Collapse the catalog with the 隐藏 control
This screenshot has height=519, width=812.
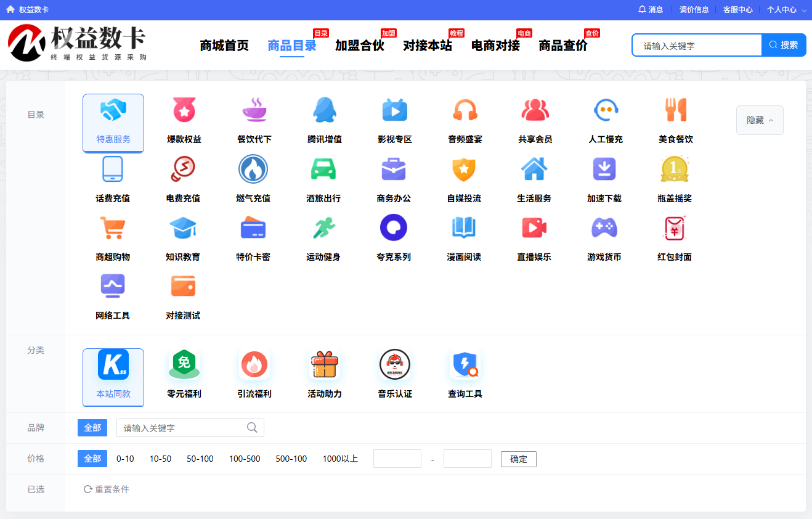pos(760,120)
